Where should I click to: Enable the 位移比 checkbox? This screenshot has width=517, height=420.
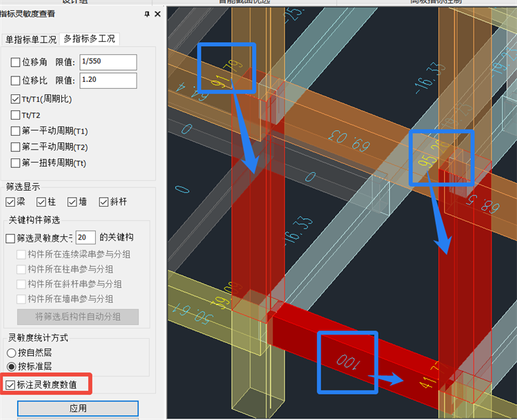tap(16, 81)
